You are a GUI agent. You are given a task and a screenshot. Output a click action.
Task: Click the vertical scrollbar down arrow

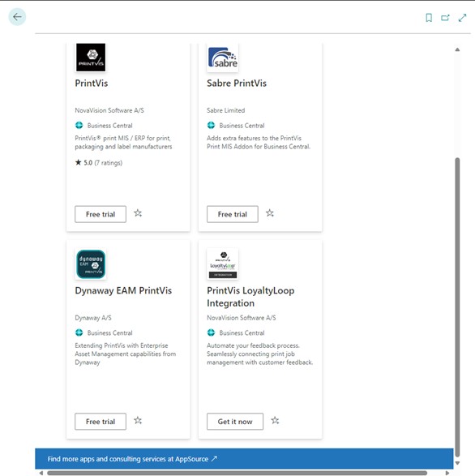click(457, 463)
